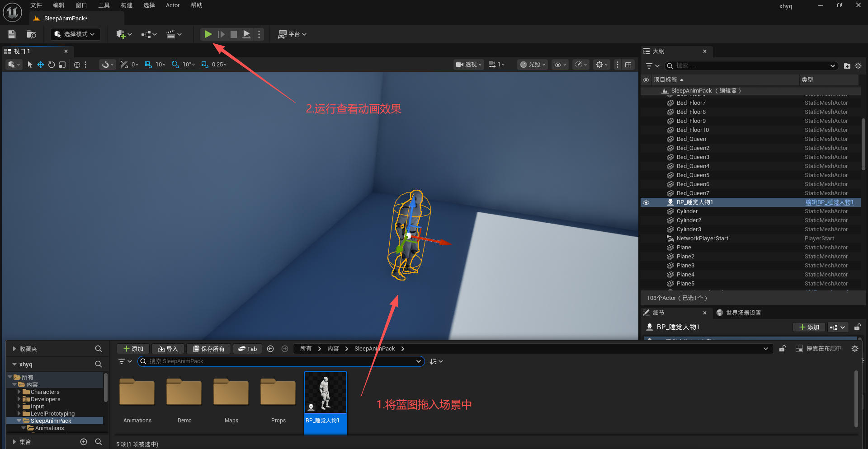Open the asset sort options icon

coord(436,361)
